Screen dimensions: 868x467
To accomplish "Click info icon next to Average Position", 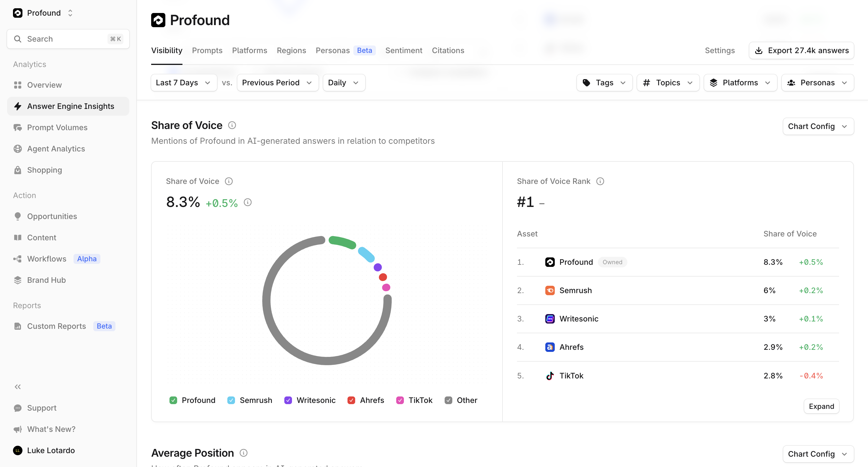I will click(x=243, y=453).
